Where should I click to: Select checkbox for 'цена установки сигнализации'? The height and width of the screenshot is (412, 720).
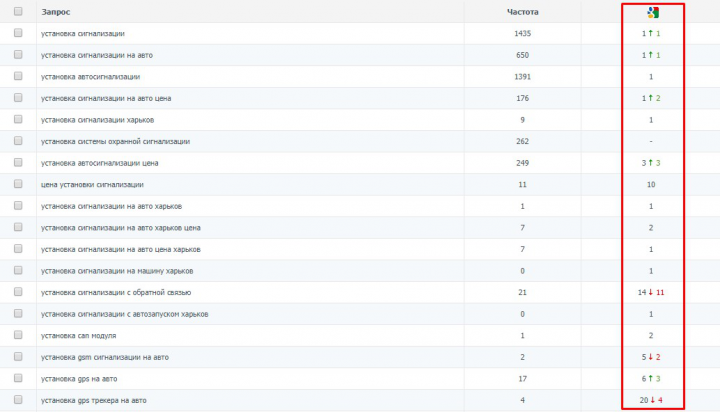click(x=18, y=184)
